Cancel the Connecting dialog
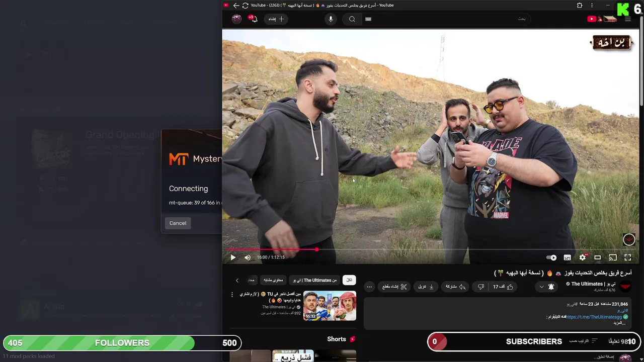 [178, 223]
